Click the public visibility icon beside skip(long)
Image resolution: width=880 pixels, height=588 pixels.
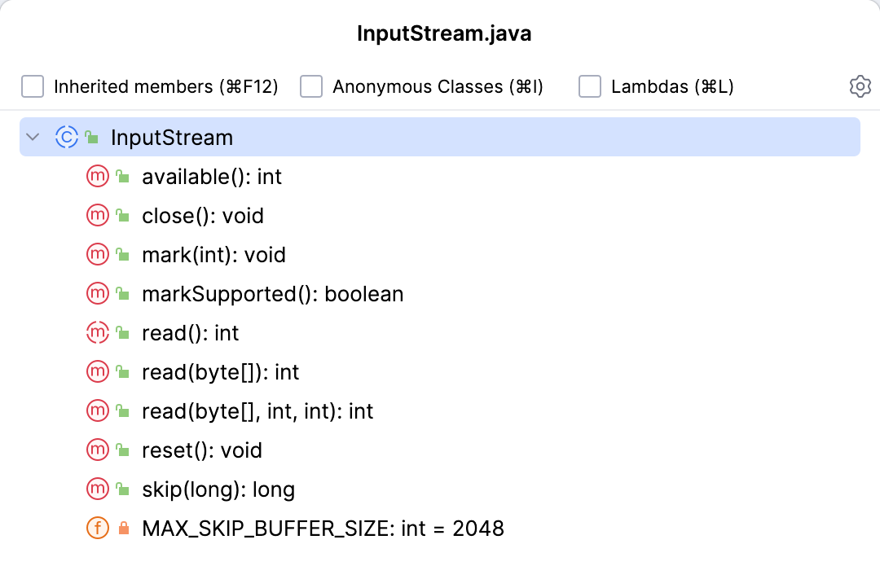pyautogui.click(x=123, y=489)
